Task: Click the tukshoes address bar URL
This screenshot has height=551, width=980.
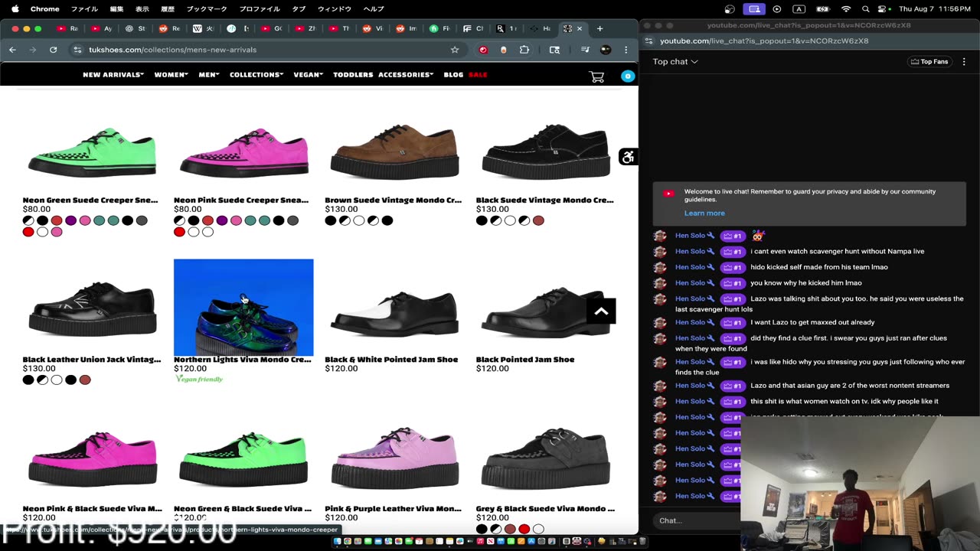Action: click(x=172, y=50)
